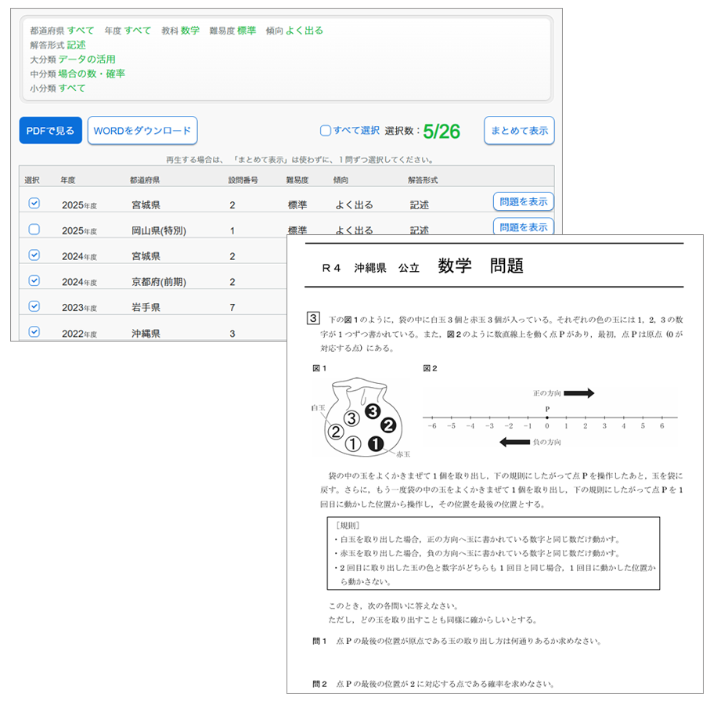728x705 pixels.
Task: Enable the すべて選択 checkbox
Action: pyautogui.click(x=326, y=131)
